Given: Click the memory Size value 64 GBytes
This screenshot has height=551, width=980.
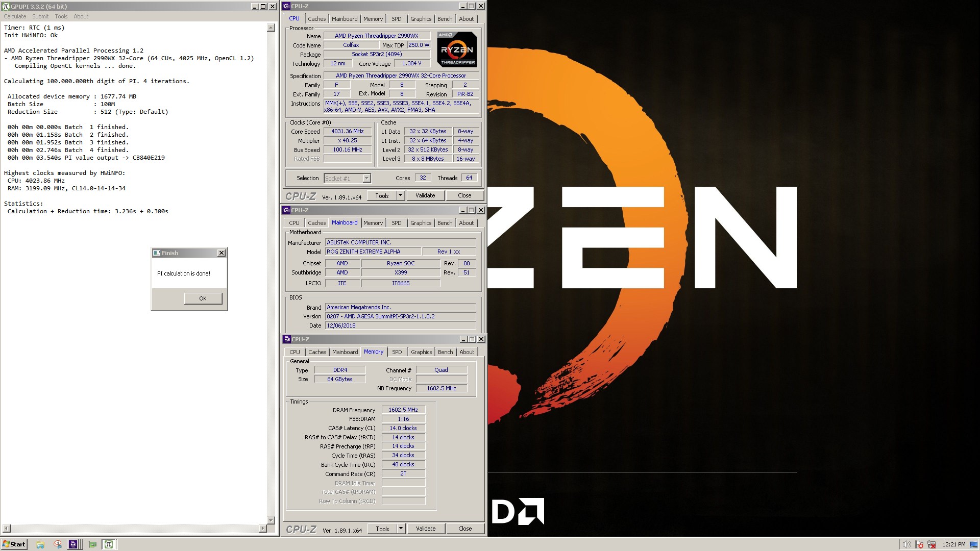Looking at the screenshot, I should (x=340, y=379).
